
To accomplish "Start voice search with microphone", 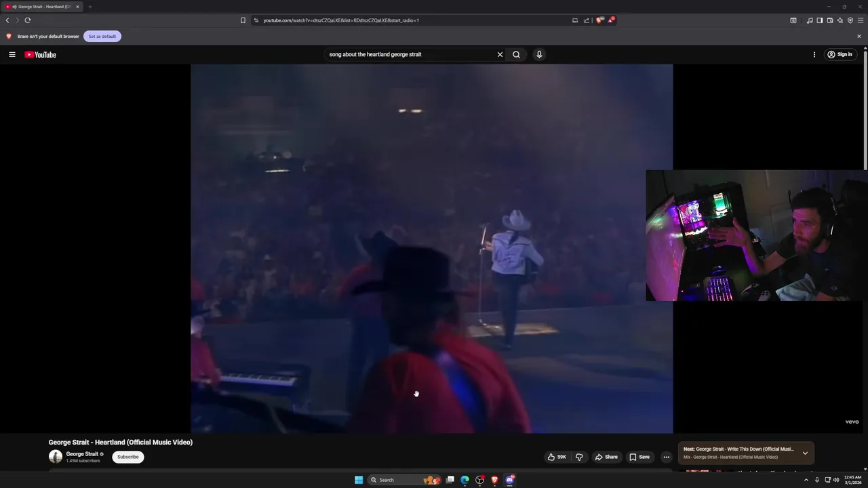I will (x=539, y=54).
